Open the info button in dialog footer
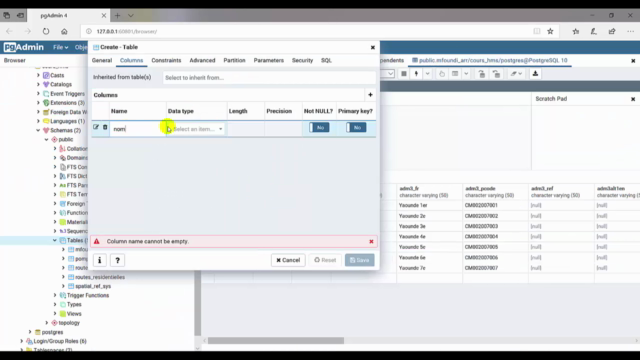This screenshot has height=360, width=640. [100, 260]
